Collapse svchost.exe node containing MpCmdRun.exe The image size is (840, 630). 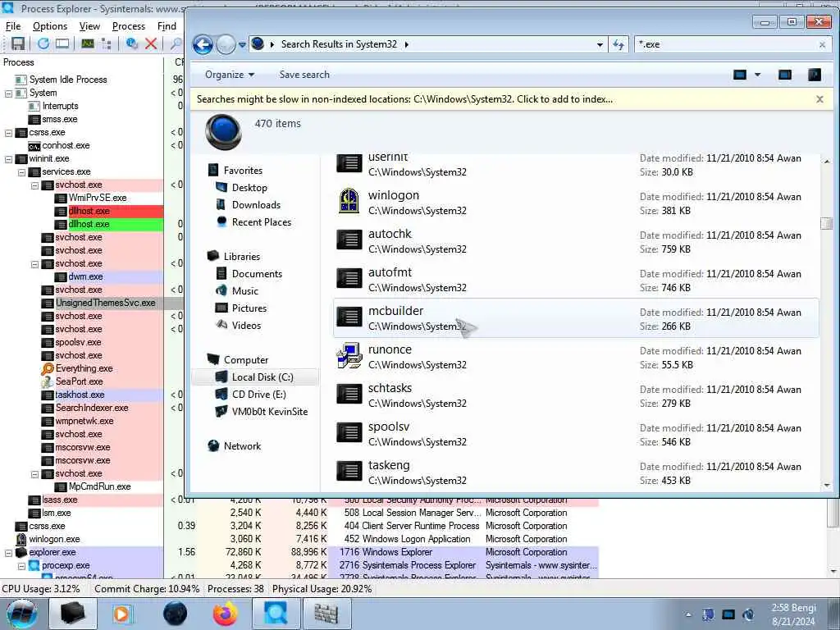[34, 474]
